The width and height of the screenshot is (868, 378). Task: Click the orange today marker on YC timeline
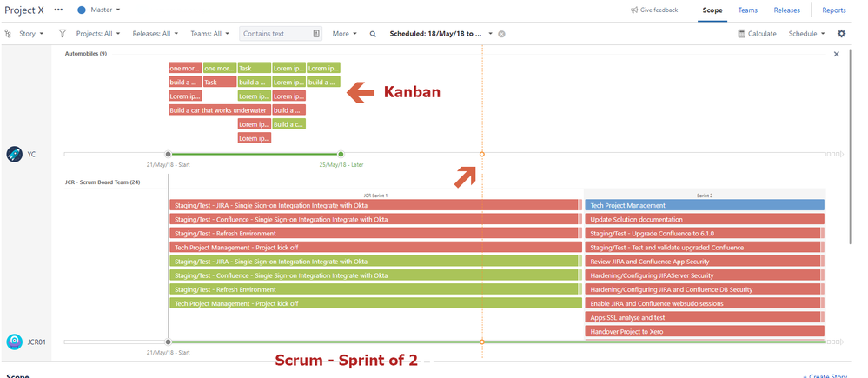click(x=481, y=154)
